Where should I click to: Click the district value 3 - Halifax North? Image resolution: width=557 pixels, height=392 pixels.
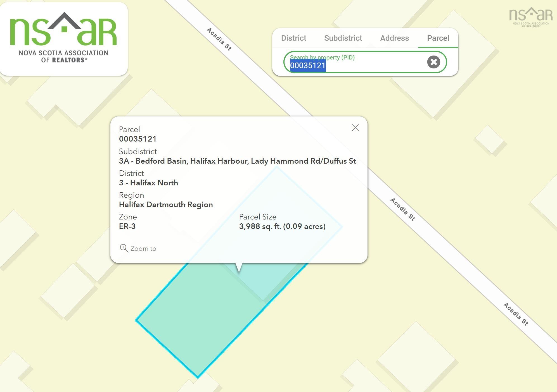pos(148,183)
